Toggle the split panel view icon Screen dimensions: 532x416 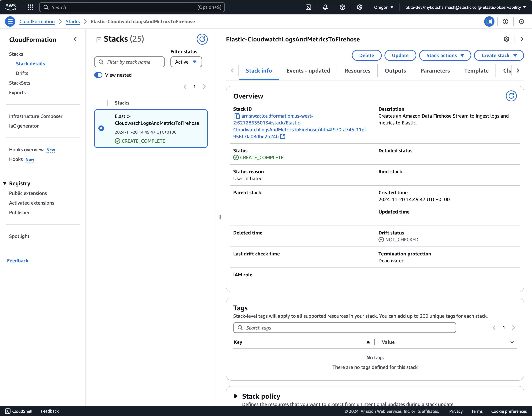coord(489,21)
